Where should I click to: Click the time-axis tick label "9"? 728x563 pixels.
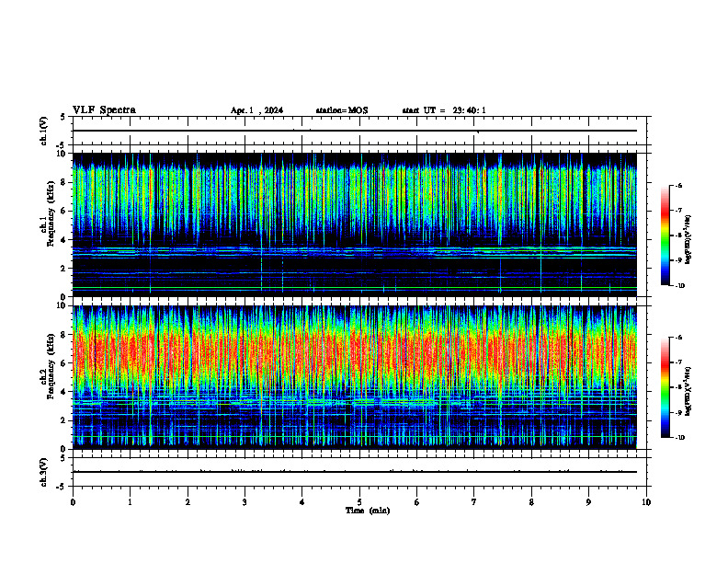click(x=588, y=502)
